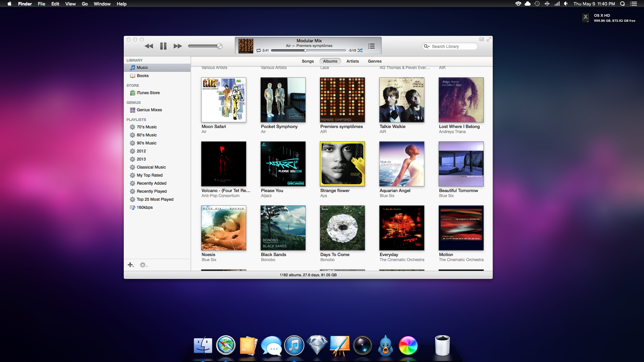The height and width of the screenshot is (362, 644).
Task: Click the playback progress bar
Action: pos(308,51)
